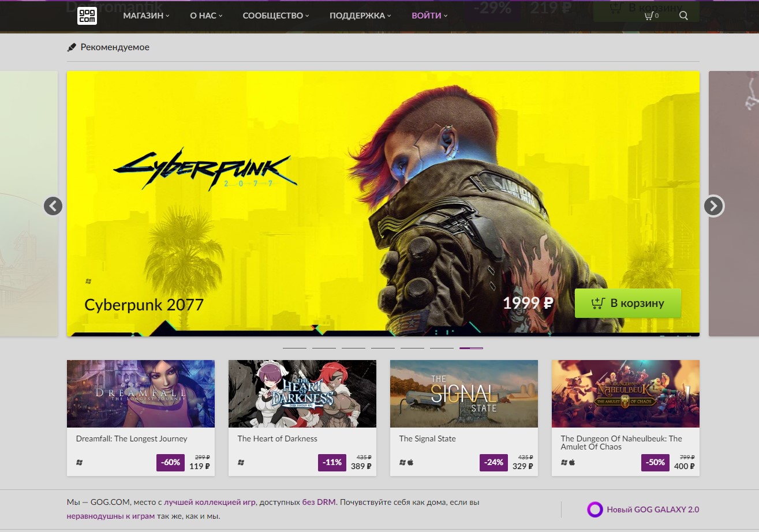Open the shopping cart icon in header
Screen dimensions: 759x532
[x=650, y=16]
